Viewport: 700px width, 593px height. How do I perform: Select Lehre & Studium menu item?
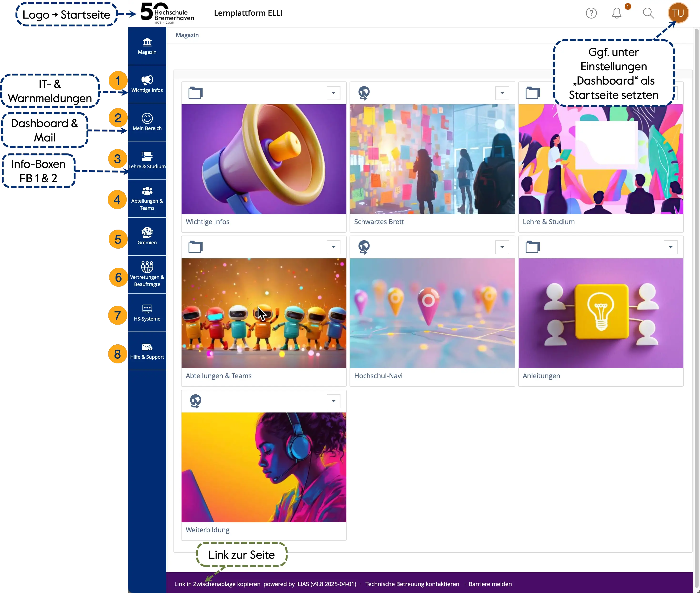pos(147,160)
